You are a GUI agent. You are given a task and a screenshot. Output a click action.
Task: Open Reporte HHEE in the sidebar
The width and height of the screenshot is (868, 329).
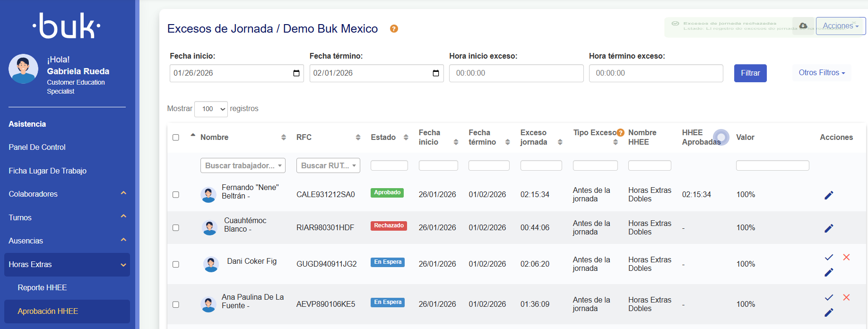pos(42,288)
